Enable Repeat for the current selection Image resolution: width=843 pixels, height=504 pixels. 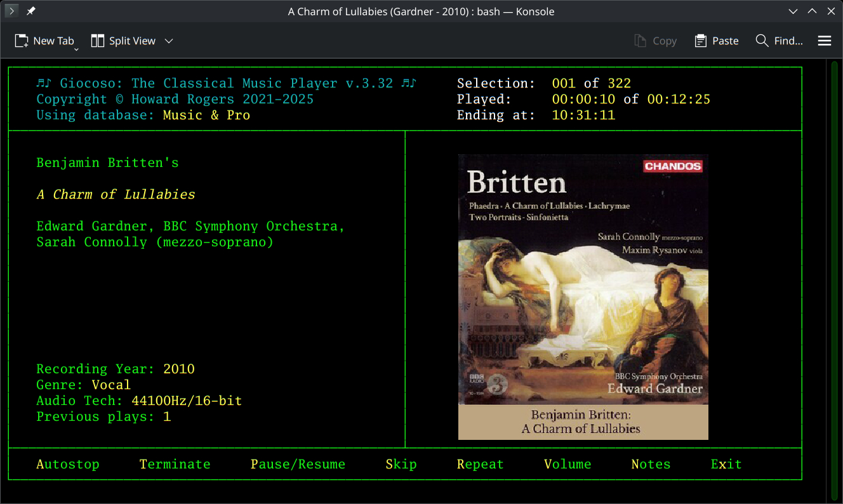pyautogui.click(x=480, y=464)
